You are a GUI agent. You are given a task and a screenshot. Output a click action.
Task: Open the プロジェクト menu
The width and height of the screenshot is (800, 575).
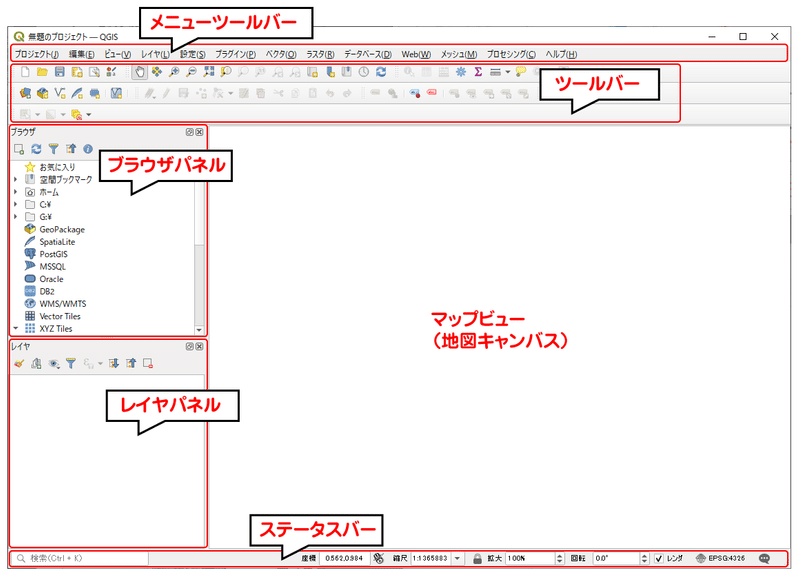pyautogui.click(x=36, y=54)
